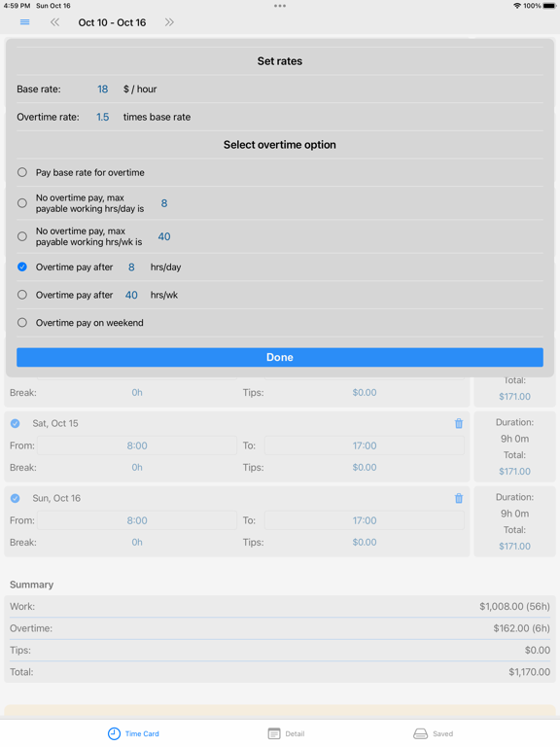
Task: Select Overtime pay on weekend option
Action: pos(22,323)
